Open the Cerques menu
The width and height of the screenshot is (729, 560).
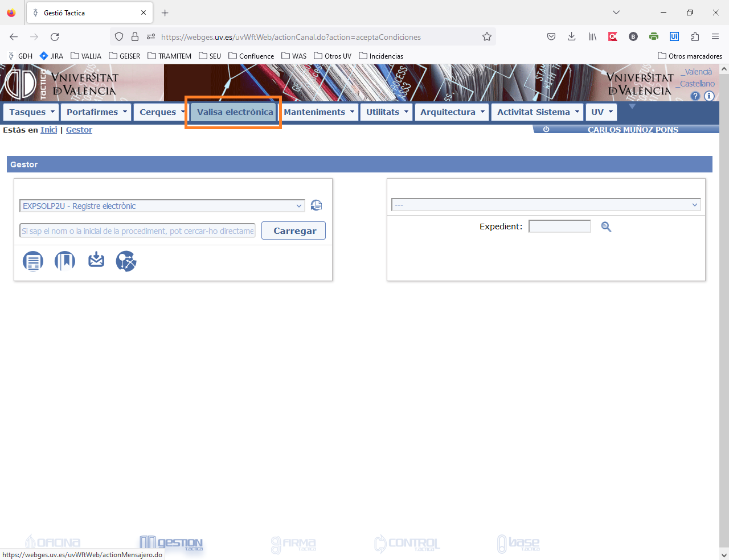pyautogui.click(x=161, y=112)
